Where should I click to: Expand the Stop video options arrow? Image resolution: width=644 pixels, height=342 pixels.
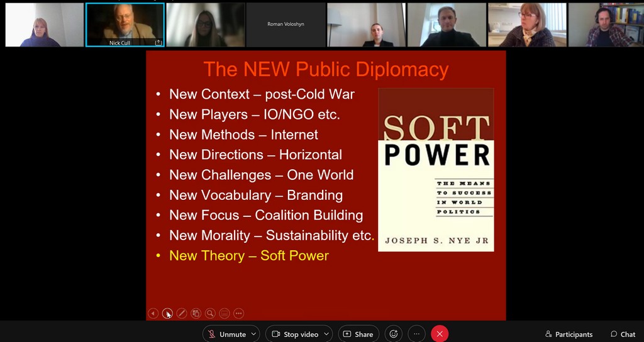click(x=326, y=334)
